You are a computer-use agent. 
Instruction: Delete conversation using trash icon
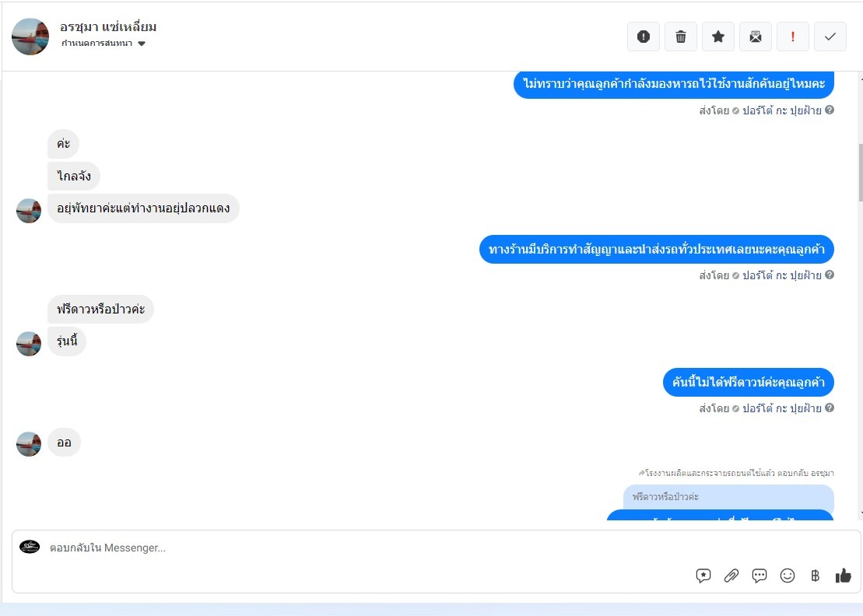pos(681,37)
